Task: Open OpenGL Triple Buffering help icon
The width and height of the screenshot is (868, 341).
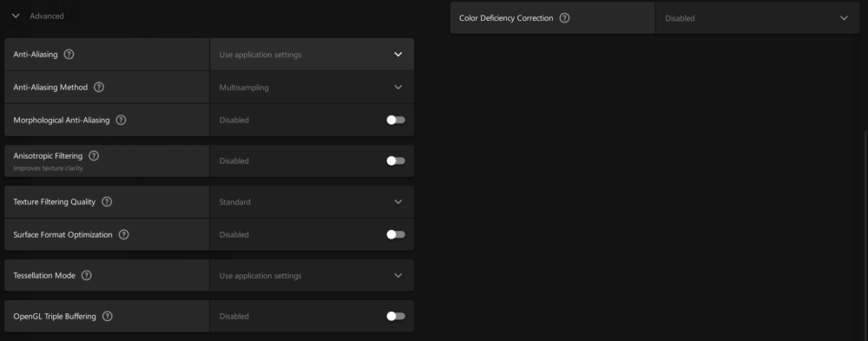Action: click(x=108, y=316)
